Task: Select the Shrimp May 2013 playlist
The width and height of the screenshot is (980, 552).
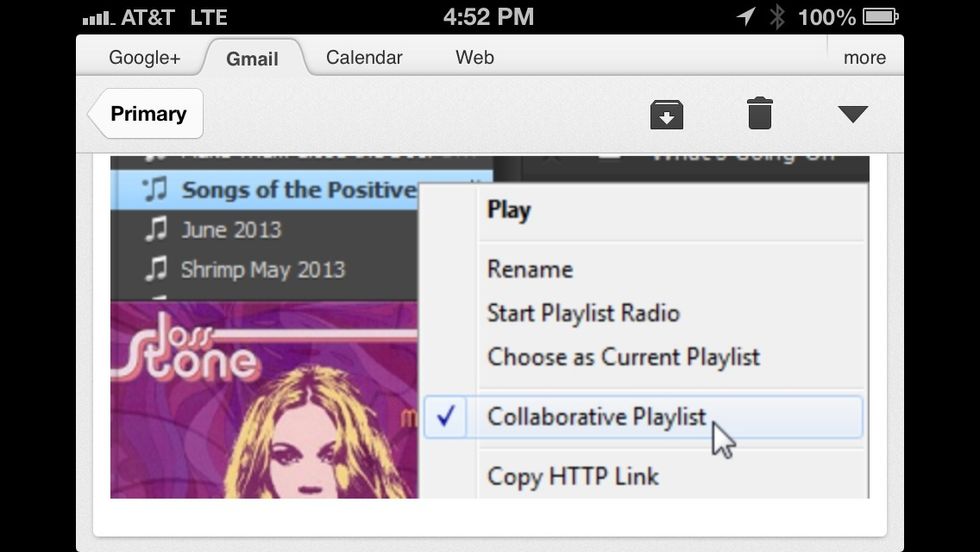Action: [x=264, y=270]
